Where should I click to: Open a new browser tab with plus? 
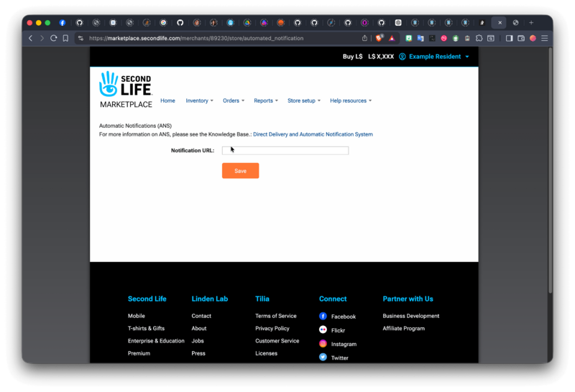pos(531,23)
